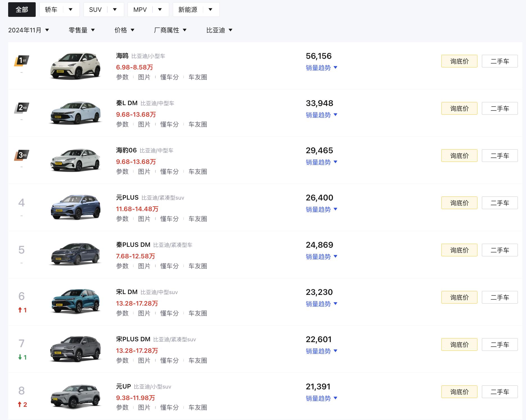Expand the 轿车 category dropdown arrow
This screenshot has width=526, height=420.
(x=71, y=10)
